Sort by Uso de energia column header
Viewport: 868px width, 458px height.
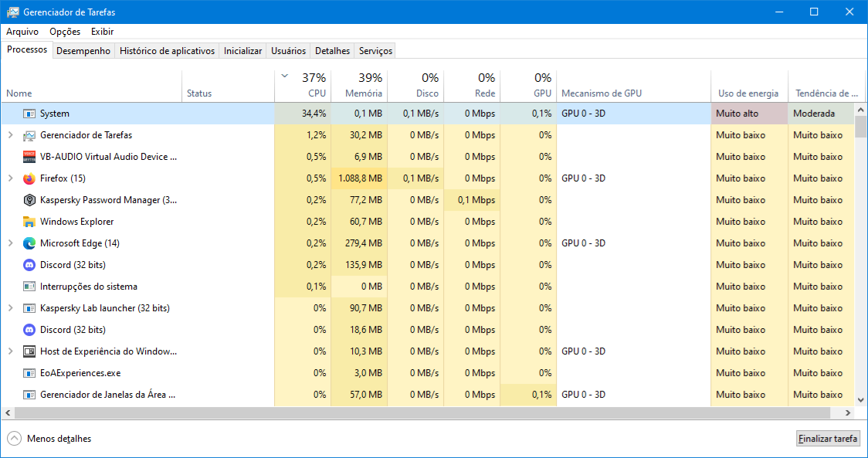tap(750, 87)
